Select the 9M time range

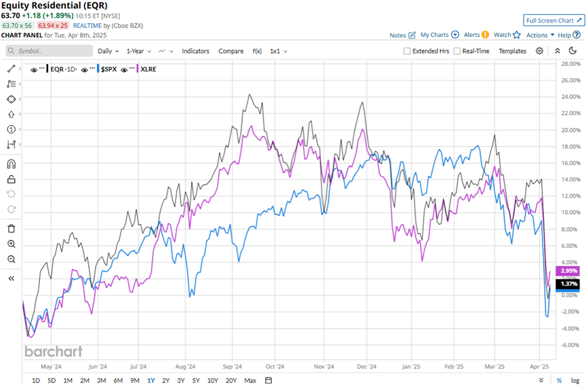click(x=134, y=381)
